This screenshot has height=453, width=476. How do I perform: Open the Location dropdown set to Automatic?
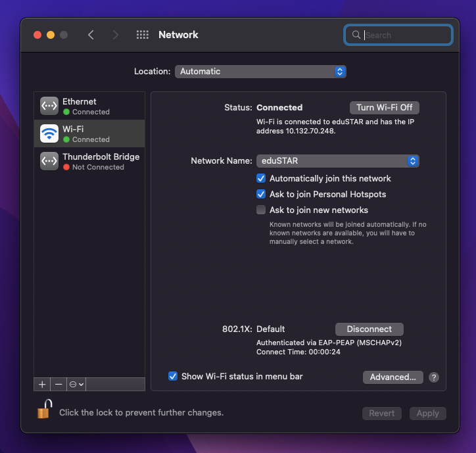pos(260,72)
